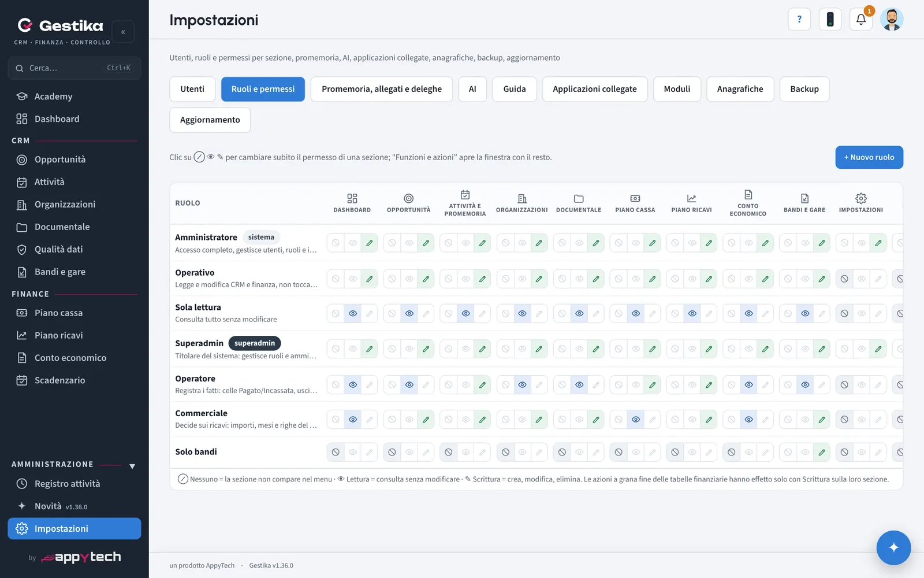
Task: Switch to Utenti tab
Action: point(192,89)
